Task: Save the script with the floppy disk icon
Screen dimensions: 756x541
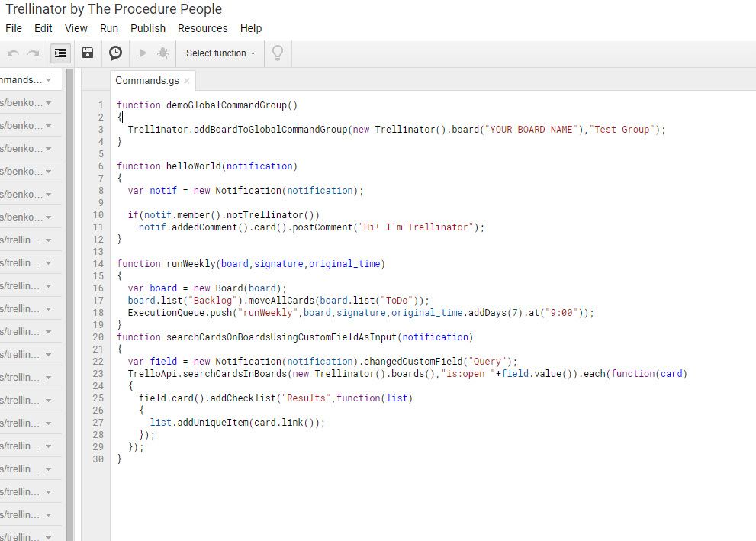Action: pyautogui.click(x=87, y=53)
